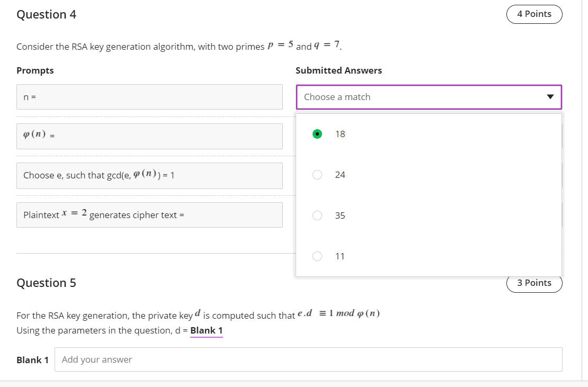
Task: Click the Add your answer input field
Action: pos(309,359)
